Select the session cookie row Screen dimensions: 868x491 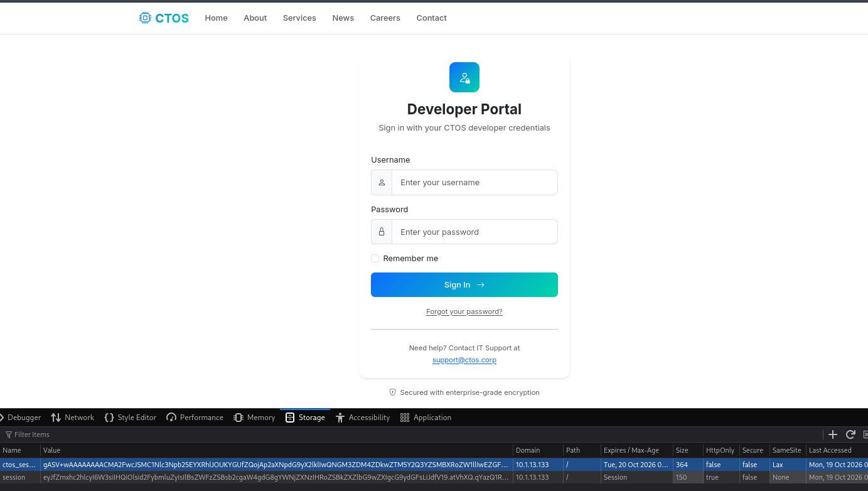coord(434,477)
